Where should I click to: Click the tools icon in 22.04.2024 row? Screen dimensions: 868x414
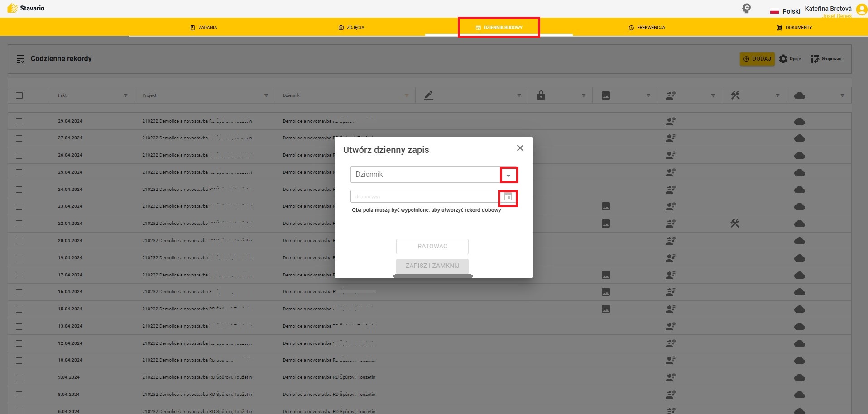pos(735,224)
